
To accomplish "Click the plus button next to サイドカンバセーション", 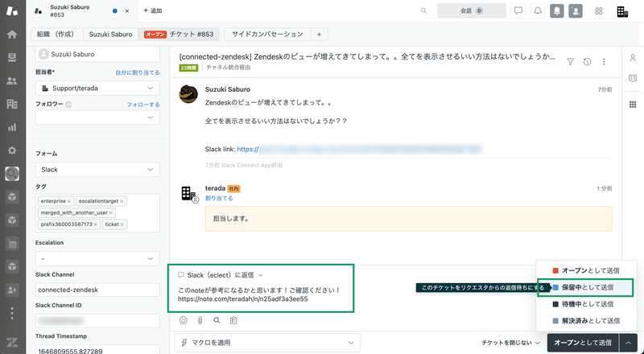I will (x=319, y=34).
